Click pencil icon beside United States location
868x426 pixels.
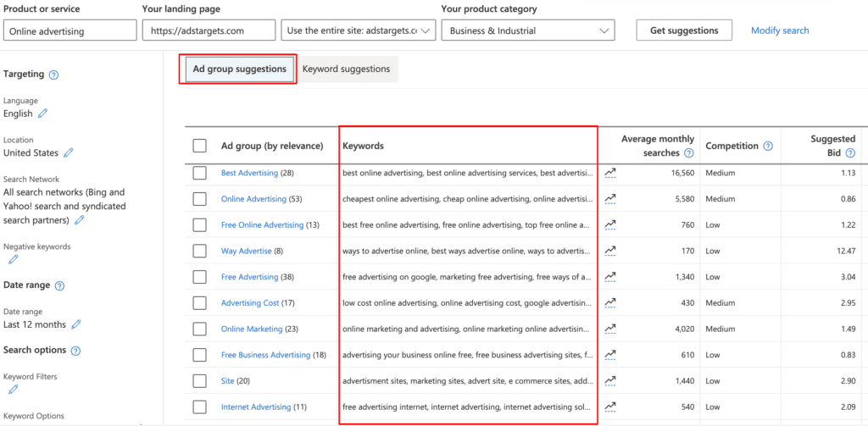69,153
